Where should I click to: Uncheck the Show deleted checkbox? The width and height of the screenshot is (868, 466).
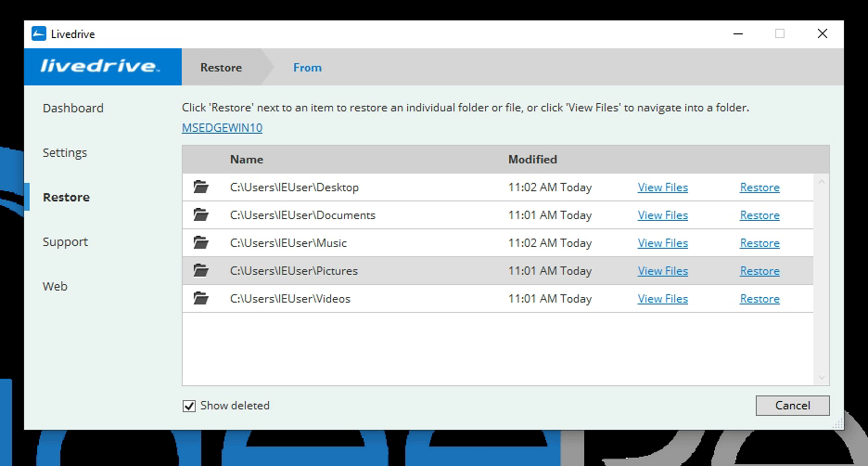click(189, 406)
